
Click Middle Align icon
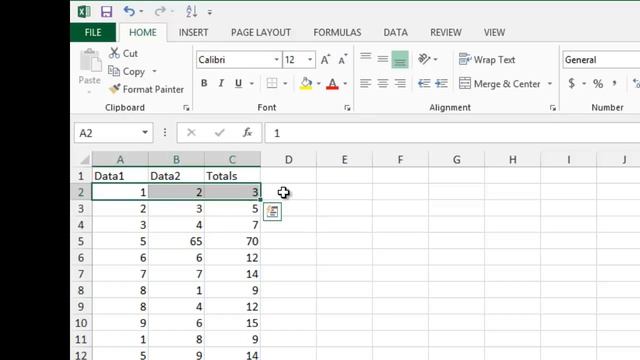(383, 59)
